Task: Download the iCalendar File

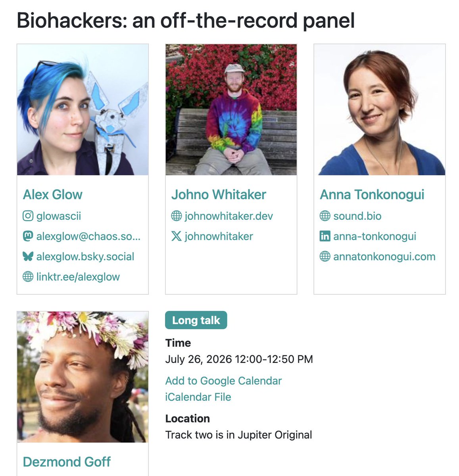Action: point(198,397)
